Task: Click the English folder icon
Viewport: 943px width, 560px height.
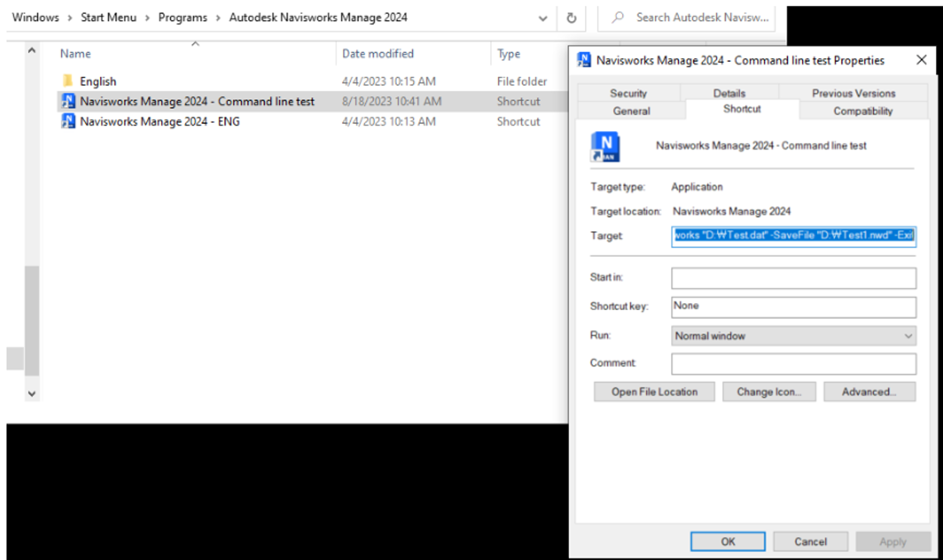Action: point(68,81)
